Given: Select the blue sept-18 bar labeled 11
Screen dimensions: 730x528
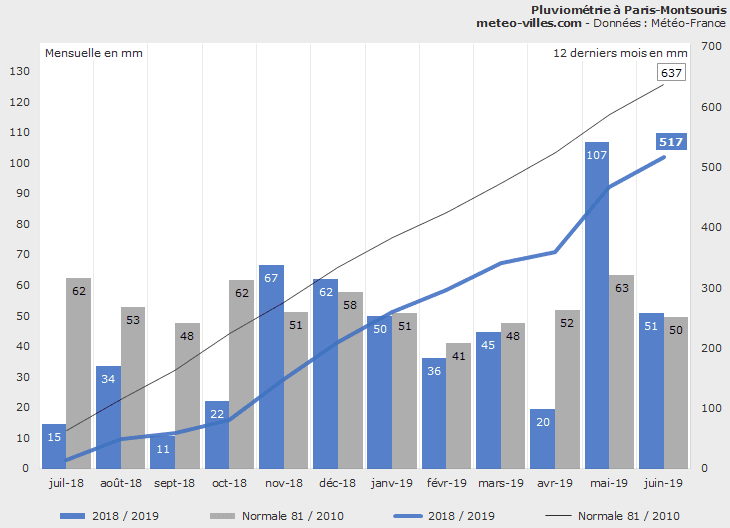Looking at the screenshot, I should coord(163,452).
